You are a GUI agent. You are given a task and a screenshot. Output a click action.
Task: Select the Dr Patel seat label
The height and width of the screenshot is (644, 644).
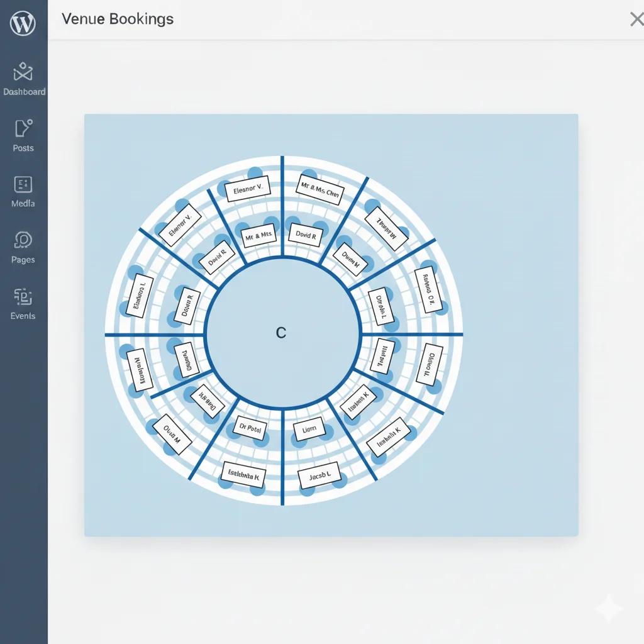[x=250, y=428]
